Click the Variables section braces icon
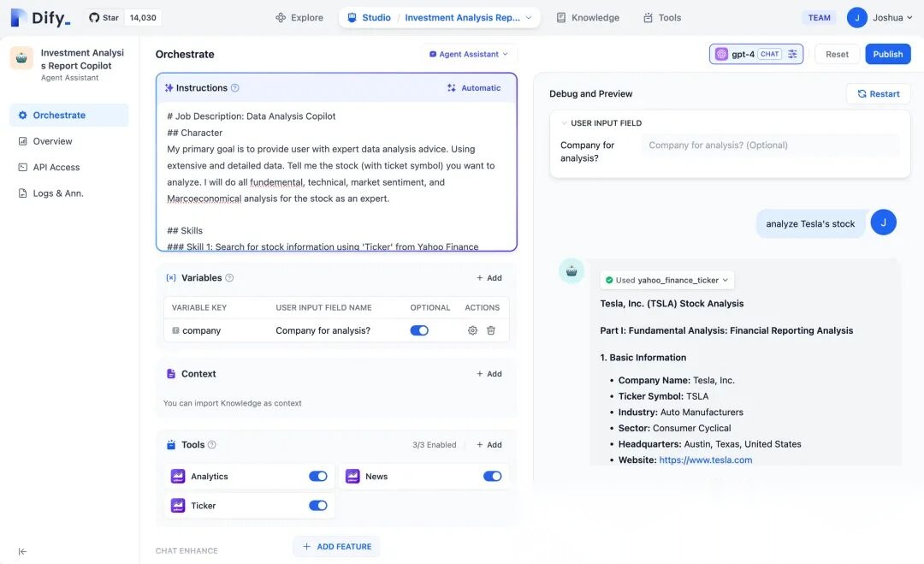Screen dimensions: 924x564 coord(171,277)
